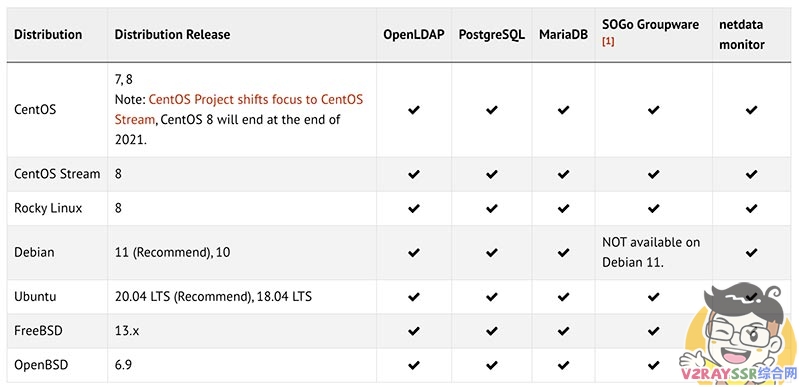Click the netdata monitor column header
The width and height of the screenshot is (800, 388).
click(x=742, y=34)
